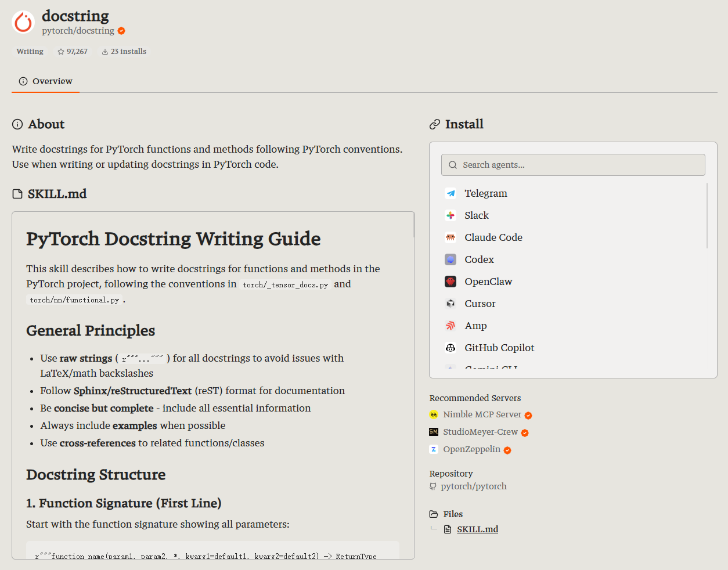This screenshot has width=728, height=570.
Task: Click the Codex icon
Action: [451, 259]
